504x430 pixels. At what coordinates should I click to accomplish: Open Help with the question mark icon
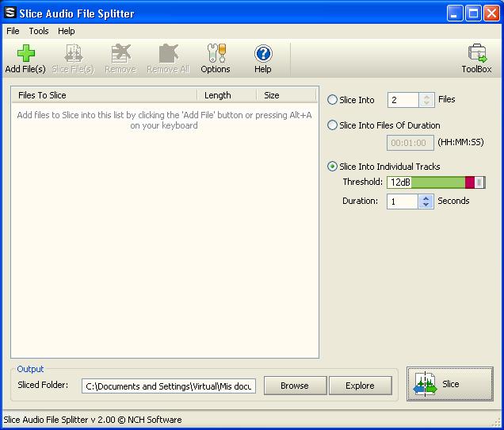263,53
